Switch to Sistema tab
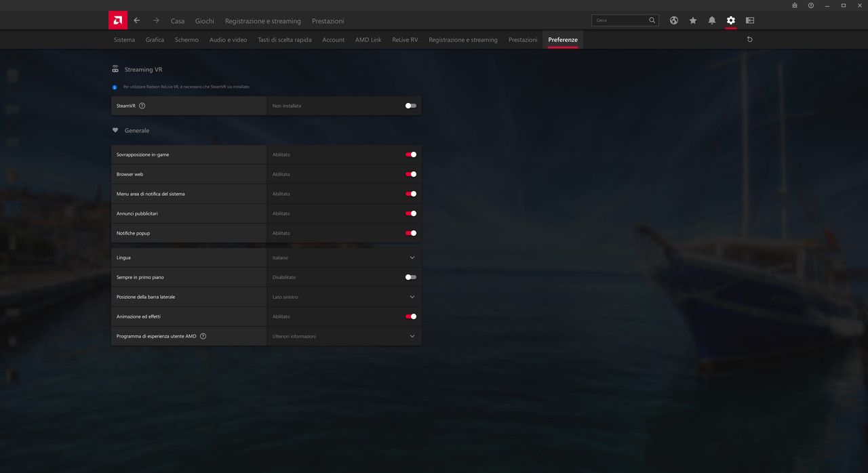This screenshot has width=868, height=473. [124, 40]
